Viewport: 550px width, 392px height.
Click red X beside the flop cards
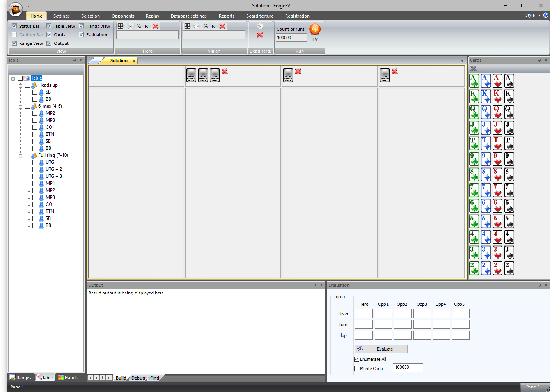point(225,71)
